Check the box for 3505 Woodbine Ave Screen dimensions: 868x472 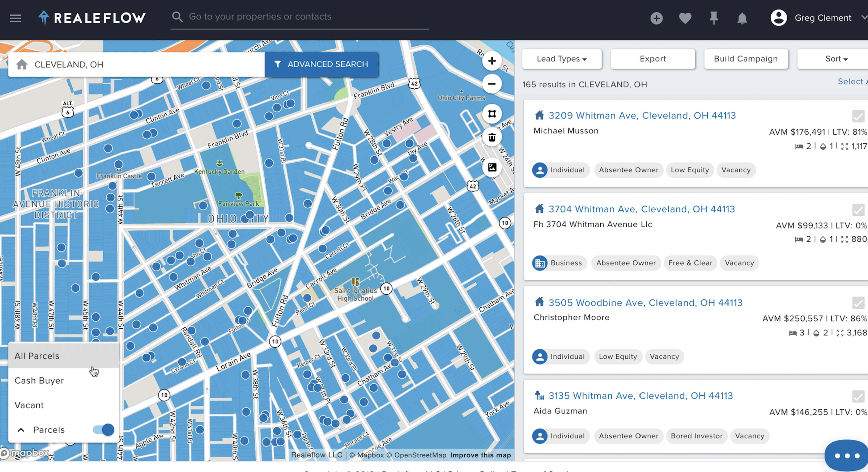(x=858, y=303)
